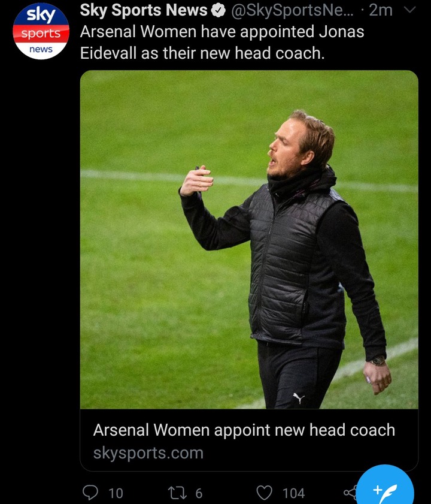This screenshot has width=431, height=504.
Task: Open the Sky Sports News profile avatar
Action: click(x=41, y=32)
